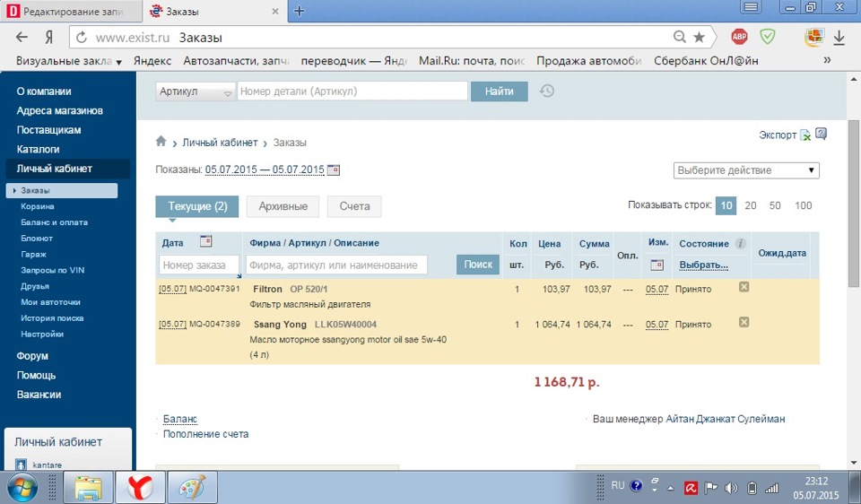Open the ABP Adblock Plus icon
Screen dimensions: 861x504
click(x=739, y=37)
